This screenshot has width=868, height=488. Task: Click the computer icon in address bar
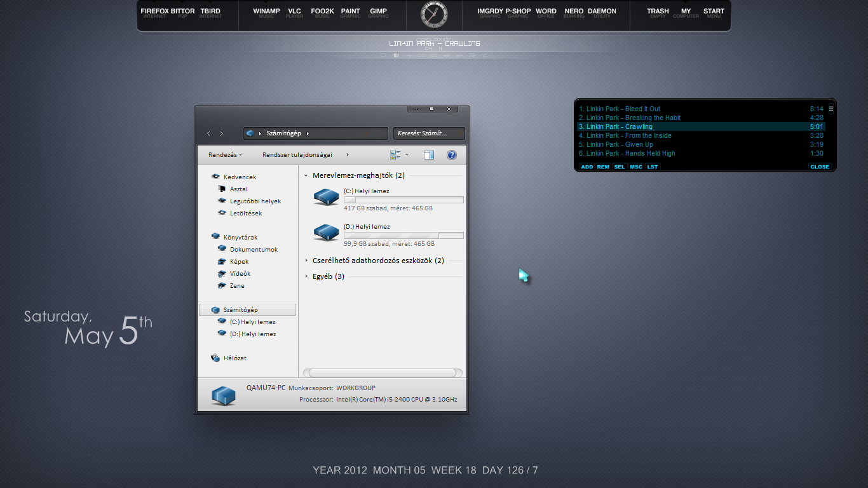point(250,133)
